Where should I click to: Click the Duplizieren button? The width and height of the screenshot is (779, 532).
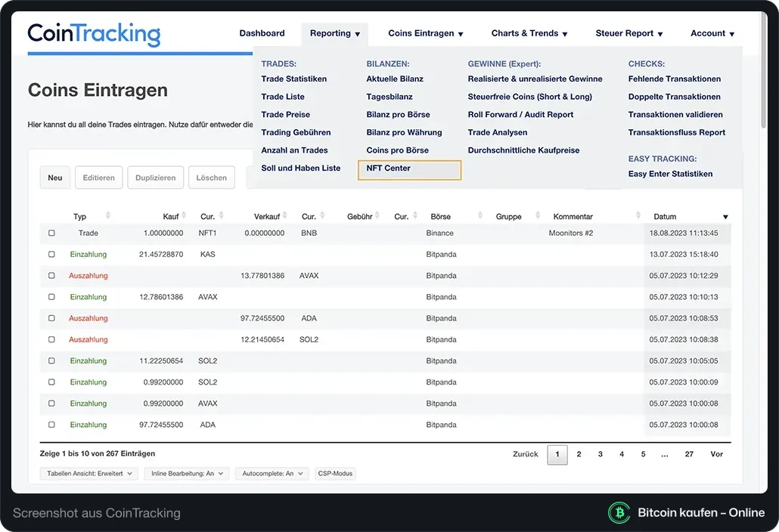[x=156, y=178]
